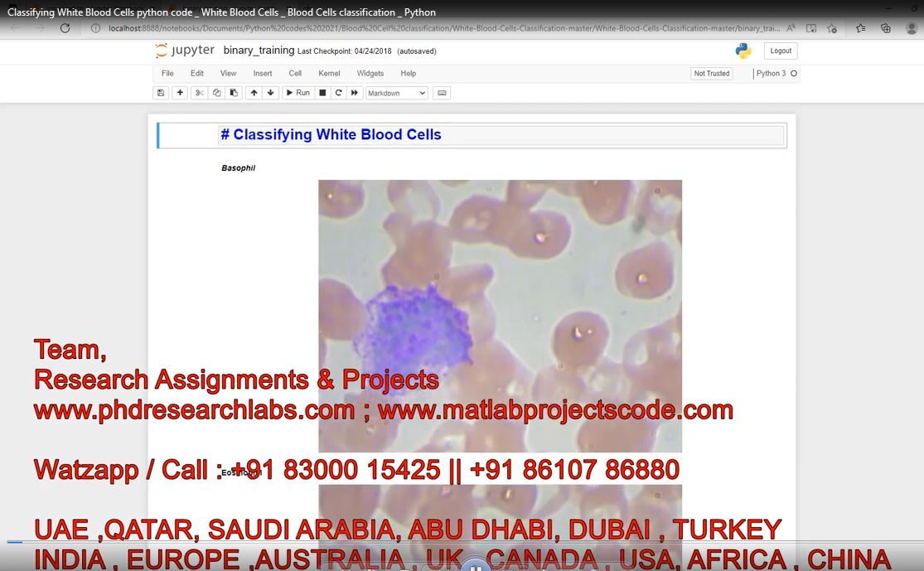Click the save and checkpoint icon
This screenshot has height=571, width=924.
pyautogui.click(x=161, y=93)
